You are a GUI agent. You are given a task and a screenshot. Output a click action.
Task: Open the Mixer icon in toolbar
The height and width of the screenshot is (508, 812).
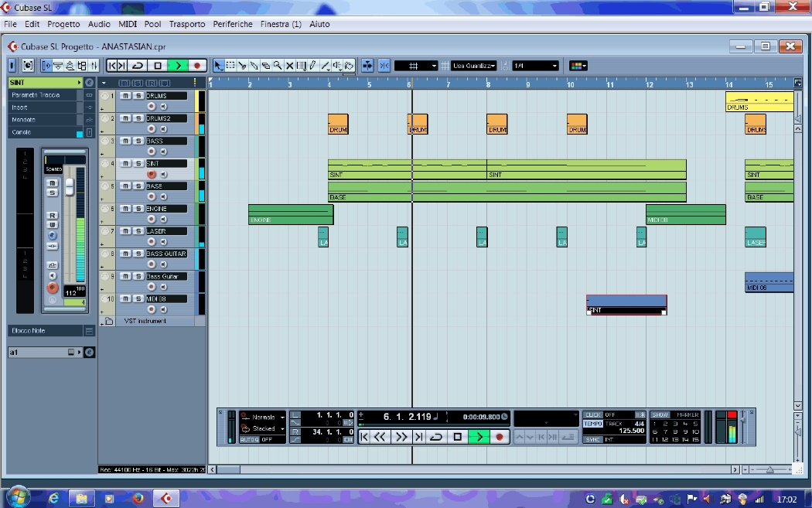pos(94,66)
